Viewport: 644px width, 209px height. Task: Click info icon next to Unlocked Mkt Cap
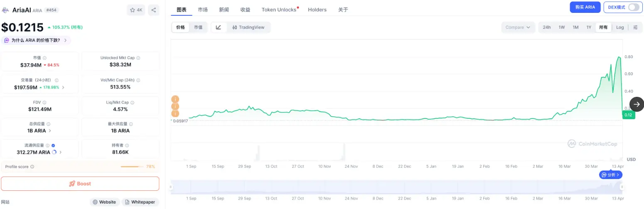(x=138, y=58)
